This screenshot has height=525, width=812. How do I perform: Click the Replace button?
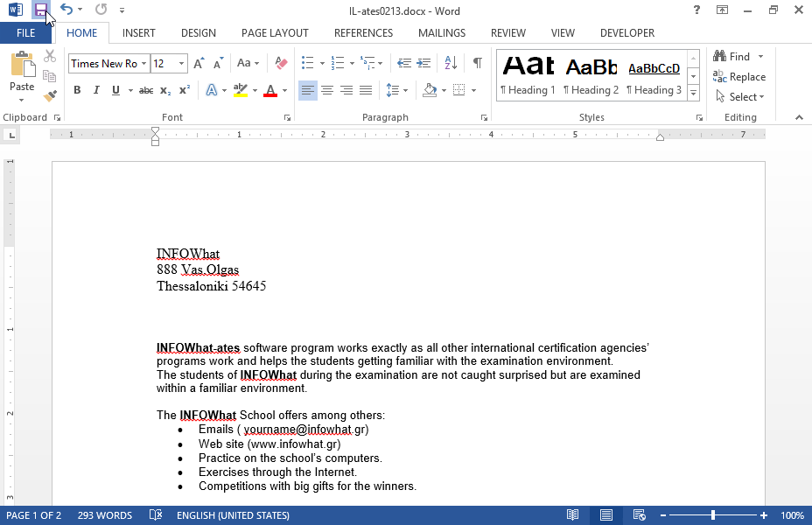click(739, 77)
